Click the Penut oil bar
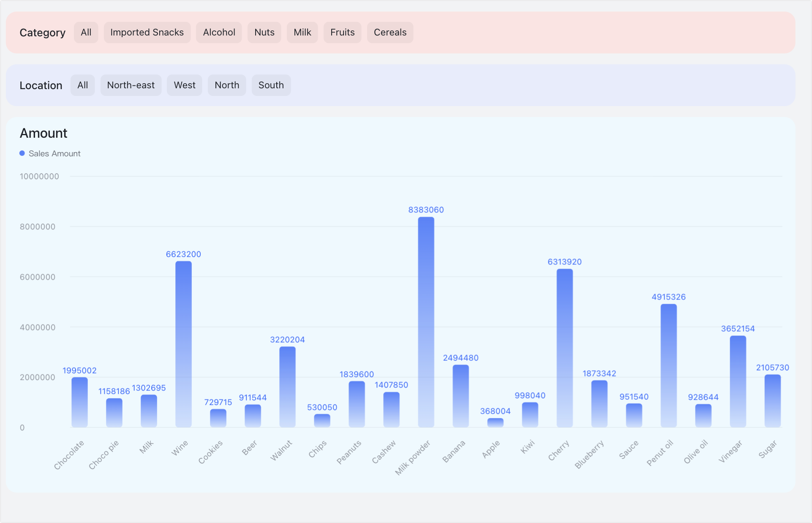The width and height of the screenshot is (812, 523). click(668, 366)
